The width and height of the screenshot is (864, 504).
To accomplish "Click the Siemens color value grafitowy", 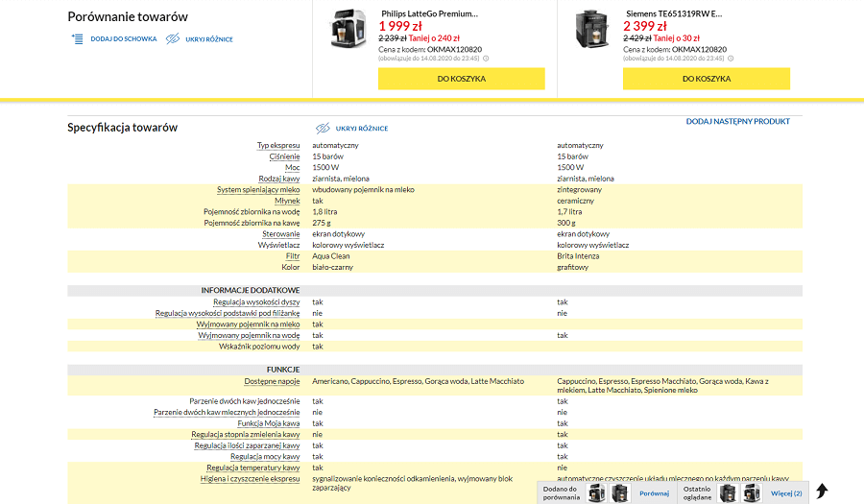I will pos(573,267).
